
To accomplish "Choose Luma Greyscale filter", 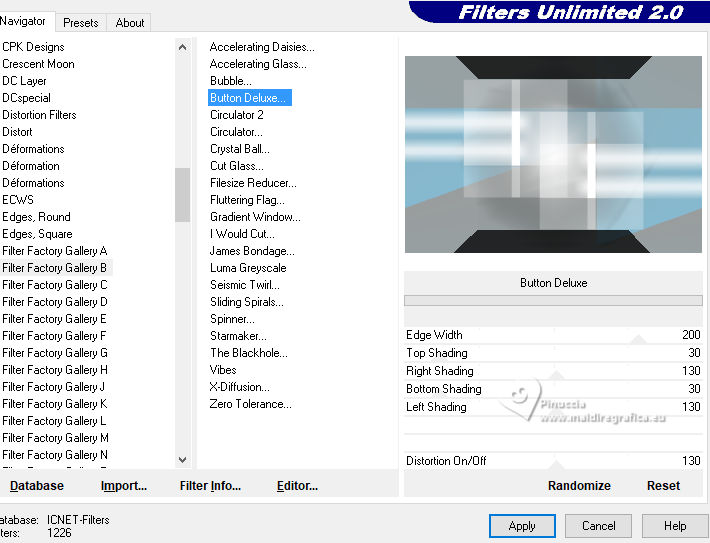I will (248, 268).
